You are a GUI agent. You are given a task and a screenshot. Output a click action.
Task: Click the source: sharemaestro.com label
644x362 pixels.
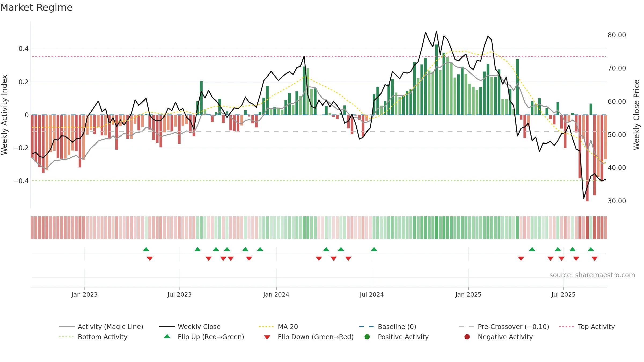pyautogui.click(x=592, y=275)
